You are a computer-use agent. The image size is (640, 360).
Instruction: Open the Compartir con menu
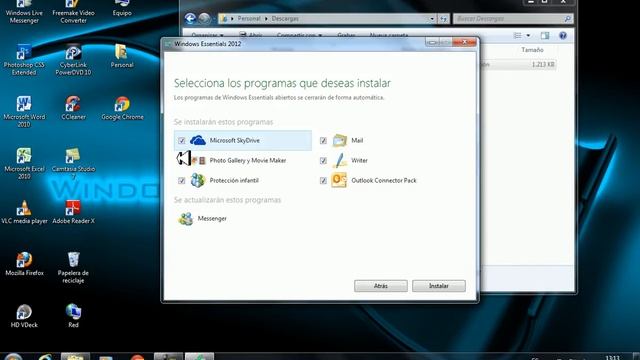[x=299, y=35]
